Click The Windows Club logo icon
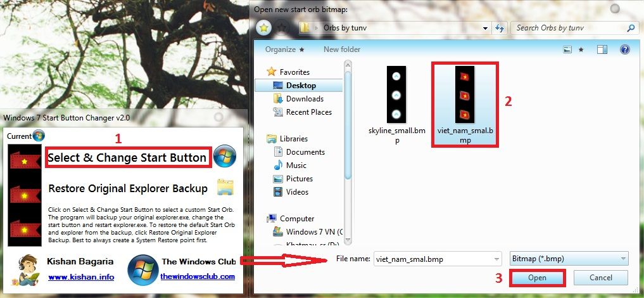This screenshot has height=298, width=644. (x=143, y=269)
